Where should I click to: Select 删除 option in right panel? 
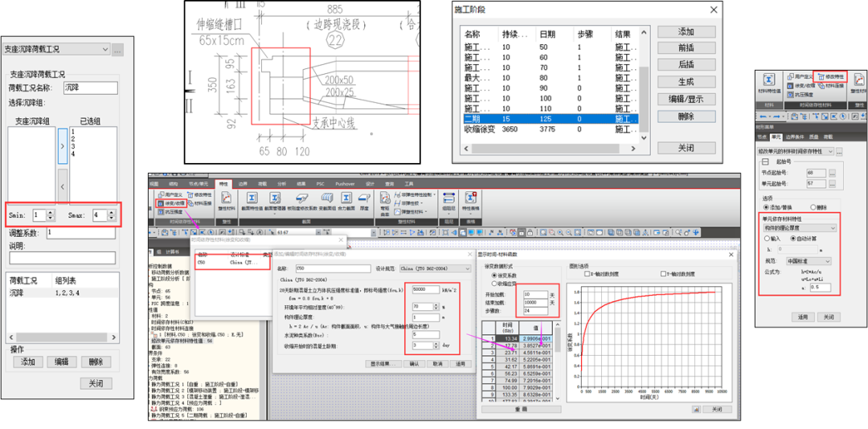820,207
